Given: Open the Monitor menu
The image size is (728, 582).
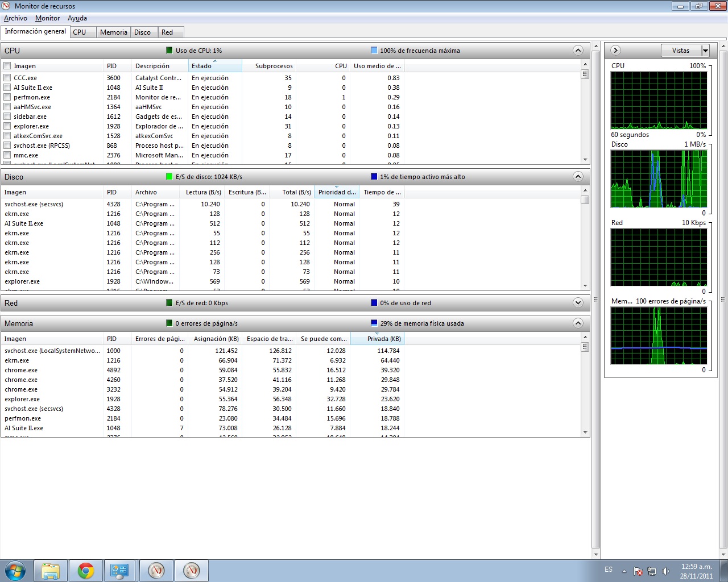Looking at the screenshot, I should pyautogui.click(x=47, y=18).
